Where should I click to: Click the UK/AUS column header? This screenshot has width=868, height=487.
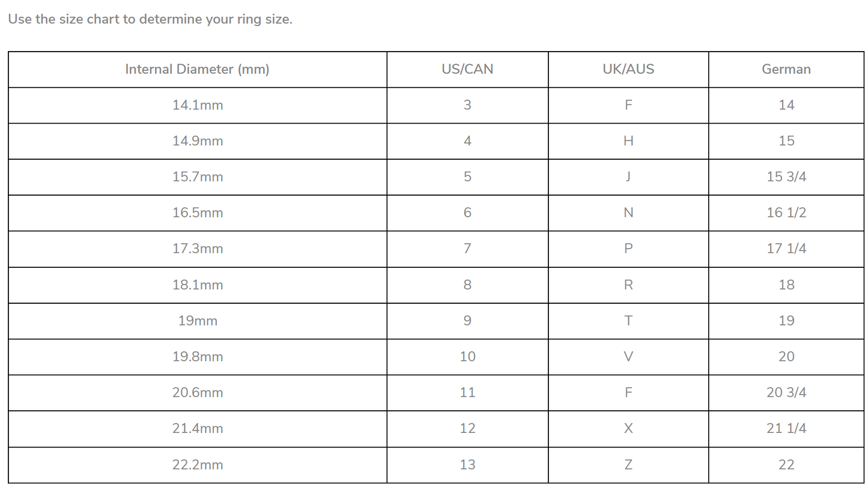628,69
